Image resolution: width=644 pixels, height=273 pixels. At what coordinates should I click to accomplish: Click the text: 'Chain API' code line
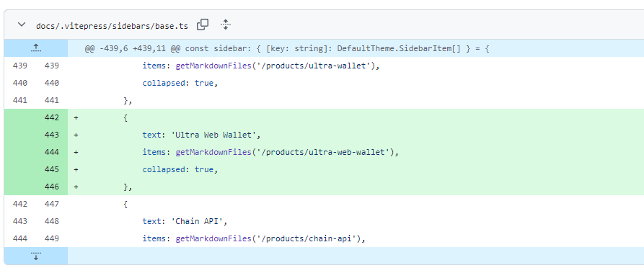point(185,221)
